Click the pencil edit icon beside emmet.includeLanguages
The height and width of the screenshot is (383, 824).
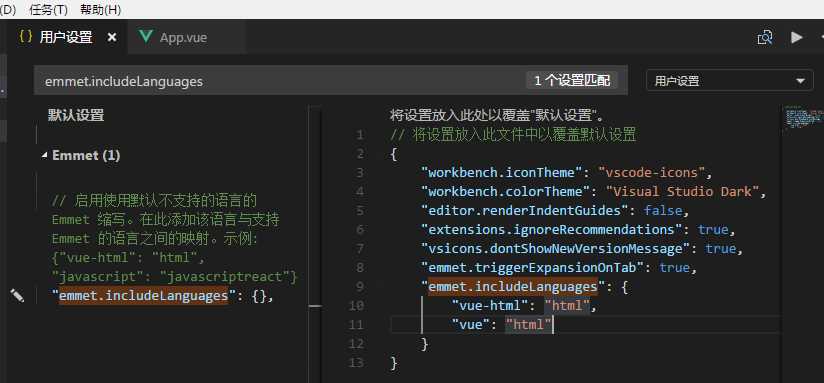pyautogui.click(x=17, y=296)
